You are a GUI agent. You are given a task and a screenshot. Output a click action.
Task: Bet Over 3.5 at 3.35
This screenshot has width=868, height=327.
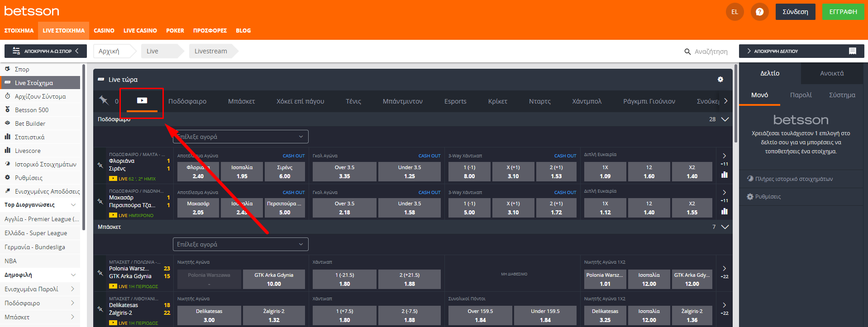(344, 172)
